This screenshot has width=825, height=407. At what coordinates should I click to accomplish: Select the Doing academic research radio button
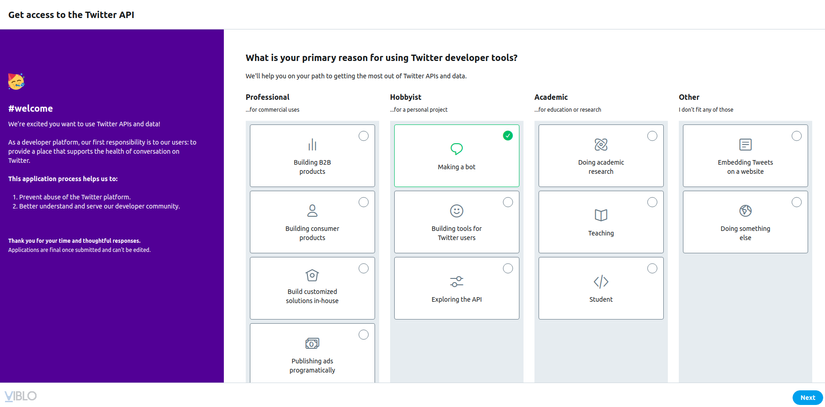pos(652,136)
